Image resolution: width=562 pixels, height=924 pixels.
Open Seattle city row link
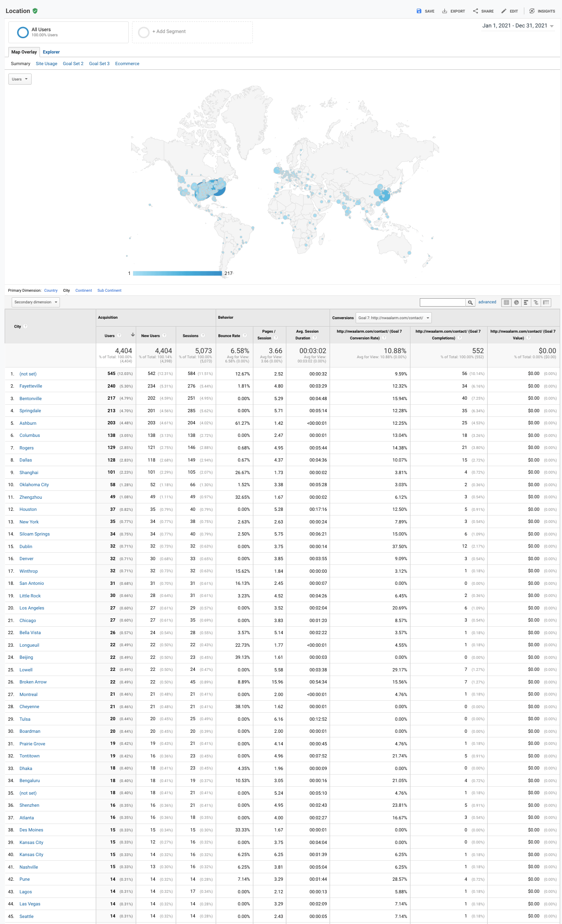(x=26, y=917)
